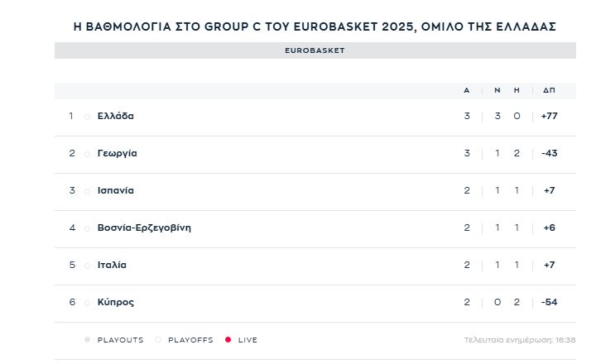Open the Ελλάδα team row
Viewport: 601px width, 364px height.
315,116
